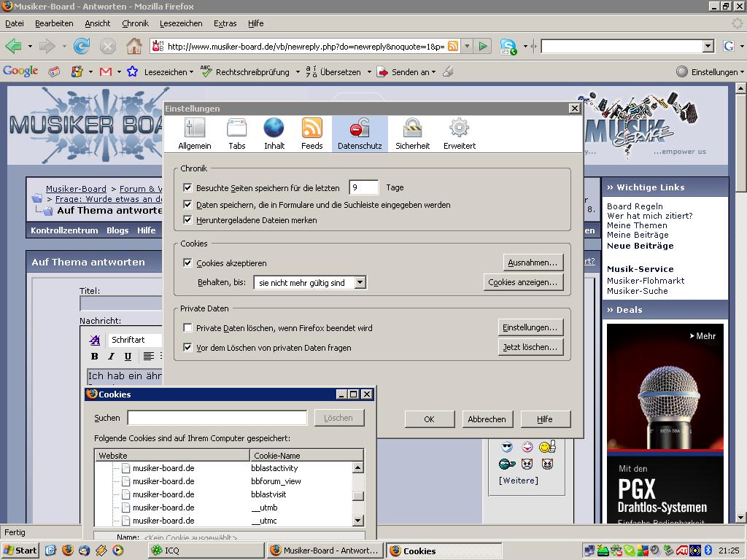Viewport: 747px width, 560px height.
Task: Click the days history number field
Action: [x=363, y=187]
